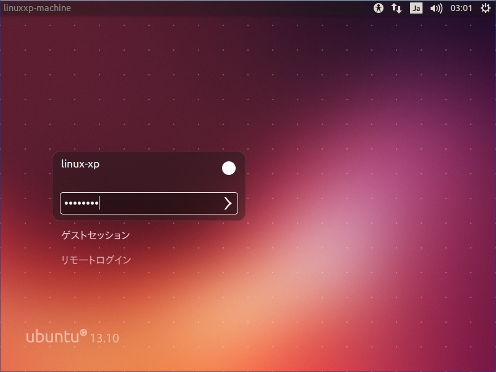Click the 03:01 clock in the panel
The height and width of the screenshot is (372, 496).
pyautogui.click(x=461, y=8)
